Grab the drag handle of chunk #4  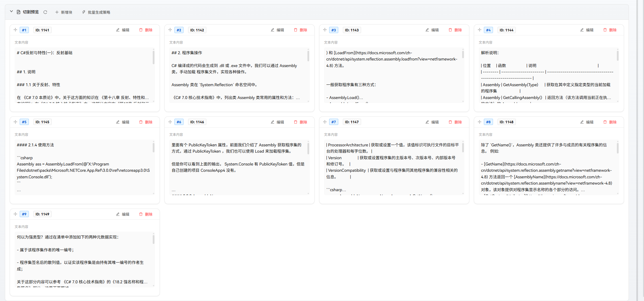pos(480,30)
